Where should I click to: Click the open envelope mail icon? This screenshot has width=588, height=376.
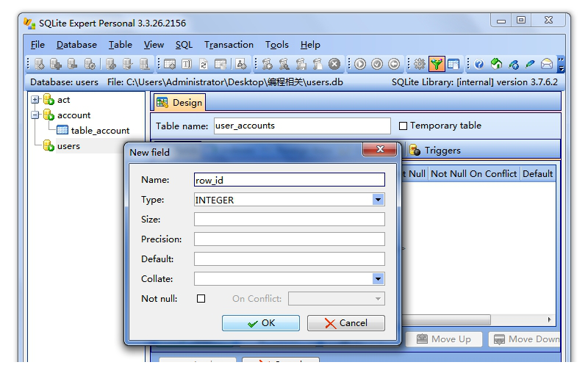click(547, 65)
